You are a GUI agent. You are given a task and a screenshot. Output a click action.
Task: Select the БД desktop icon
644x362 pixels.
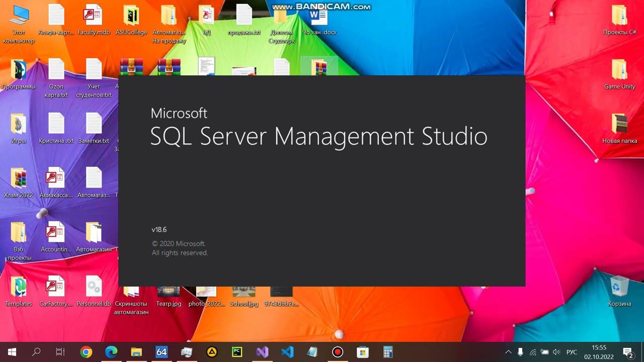pyautogui.click(x=206, y=20)
